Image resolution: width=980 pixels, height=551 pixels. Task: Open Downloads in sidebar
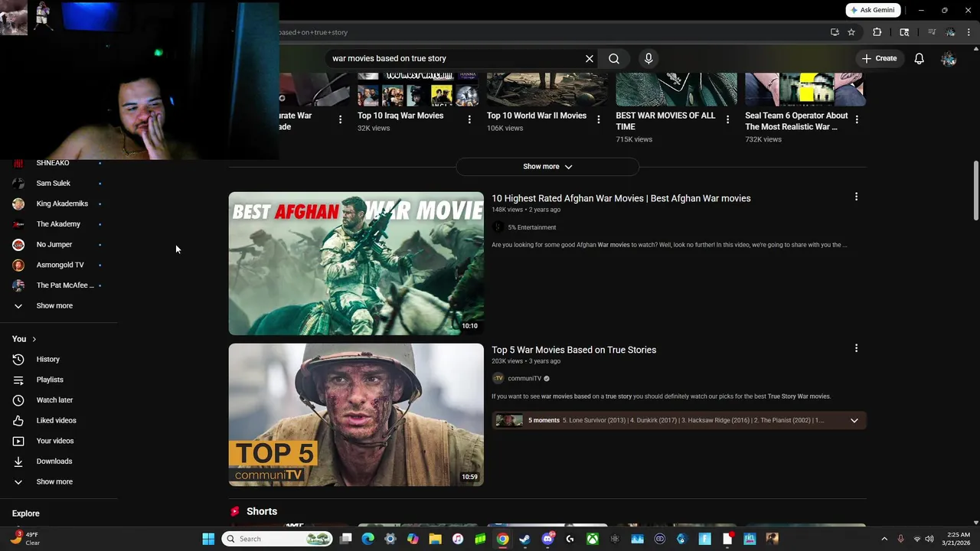(x=54, y=461)
